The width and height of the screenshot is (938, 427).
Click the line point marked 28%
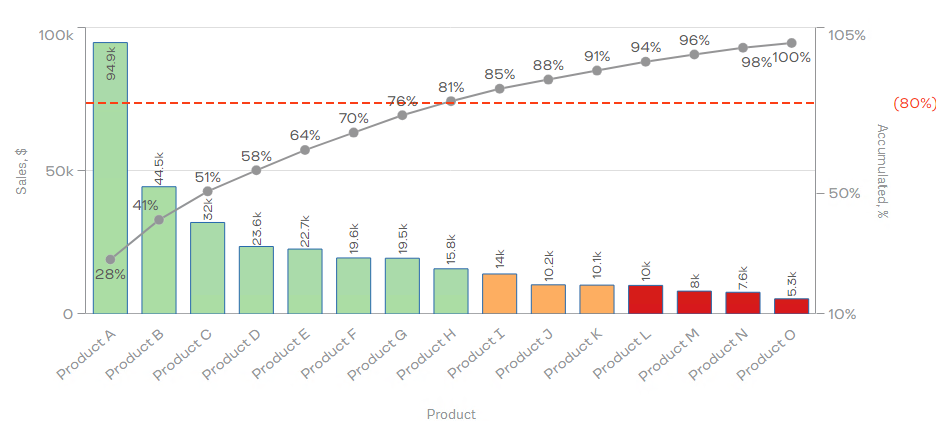click(110, 260)
